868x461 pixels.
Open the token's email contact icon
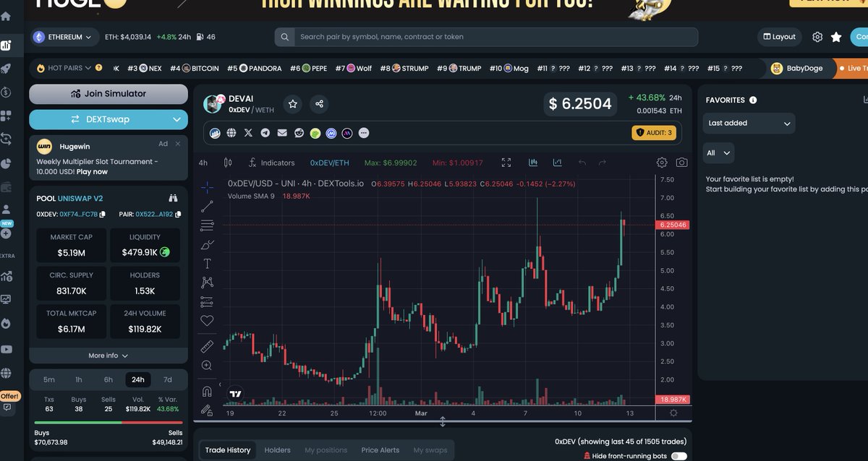tap(282, 133)
